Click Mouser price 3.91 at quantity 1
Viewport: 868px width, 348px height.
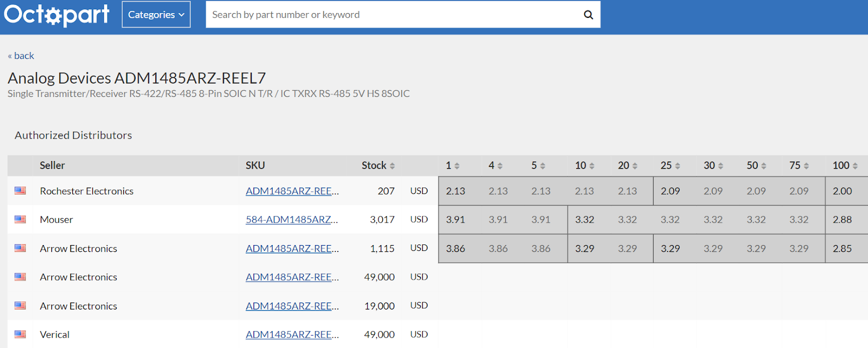click(x=456, y=220)
